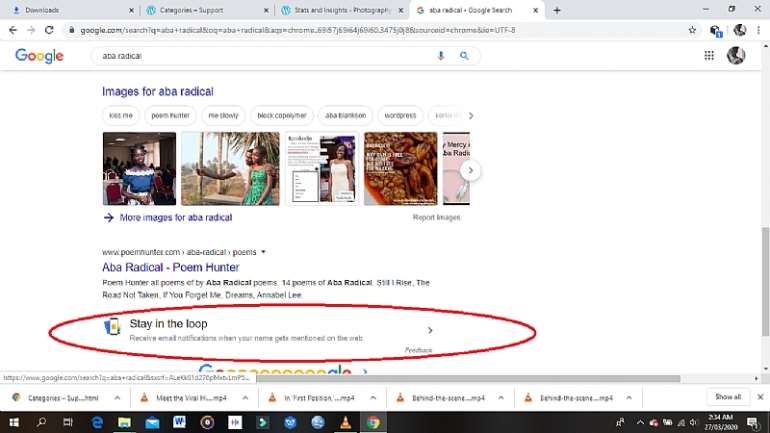Viewport: 770px width, 433px height.
Task: Switch to Categories – Support tab
Action: point(206,10)
